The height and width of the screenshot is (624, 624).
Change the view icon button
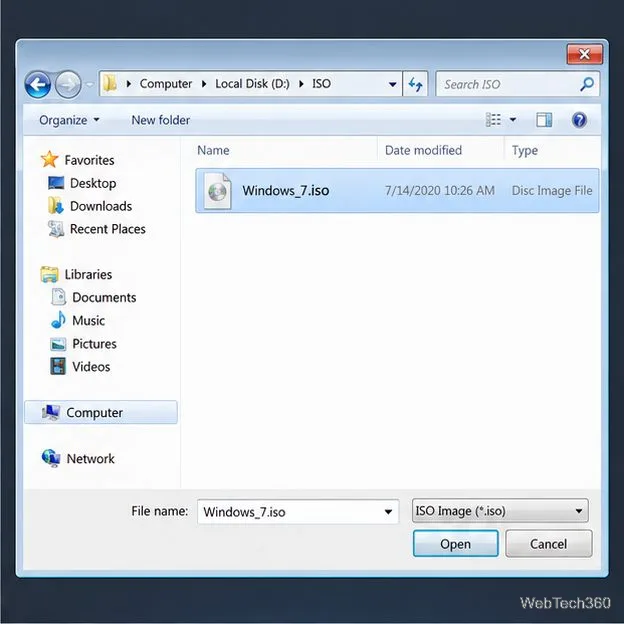tap(493, 119)
